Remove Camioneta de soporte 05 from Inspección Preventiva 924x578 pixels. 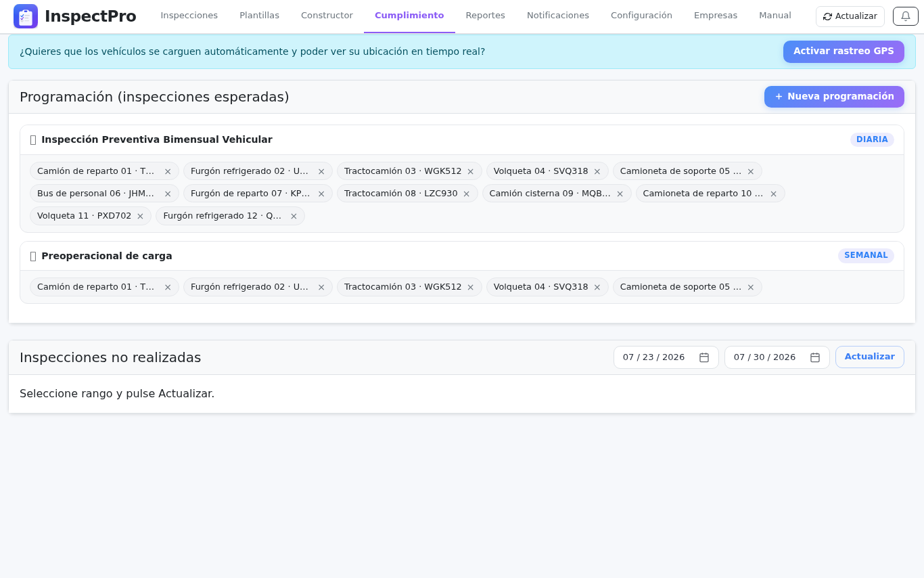pyautogui.click(x=751, y=171)
